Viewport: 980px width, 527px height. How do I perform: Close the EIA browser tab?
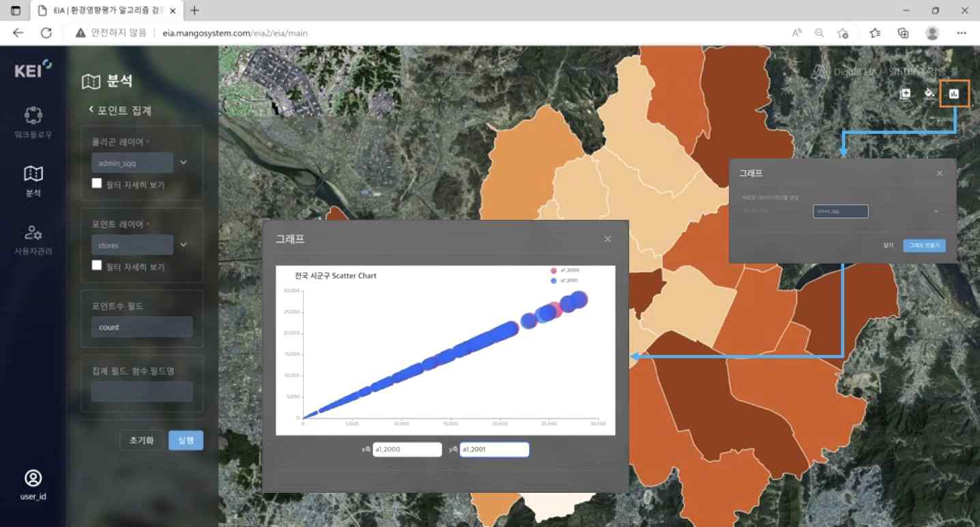(x=172, y=10)
